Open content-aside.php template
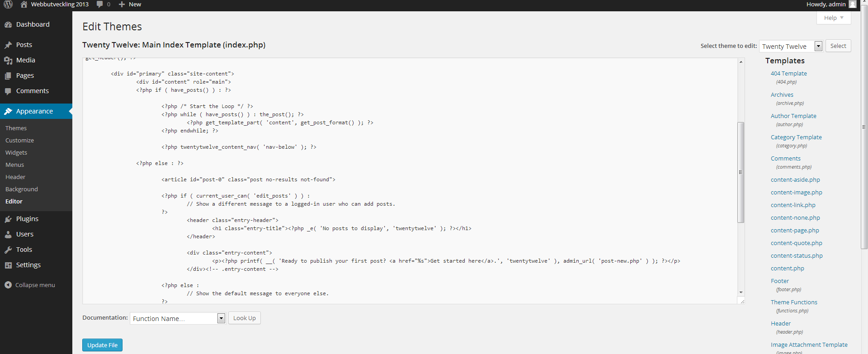868x354 pixels. [x=795, y=179]
